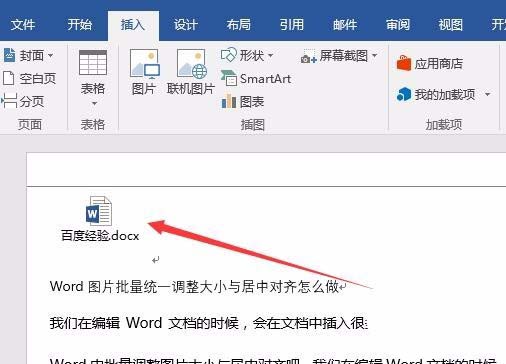Open the Table dropdown arrow below 表格
506x364 pixels.
pyautogui.click(x=94, y=104)
